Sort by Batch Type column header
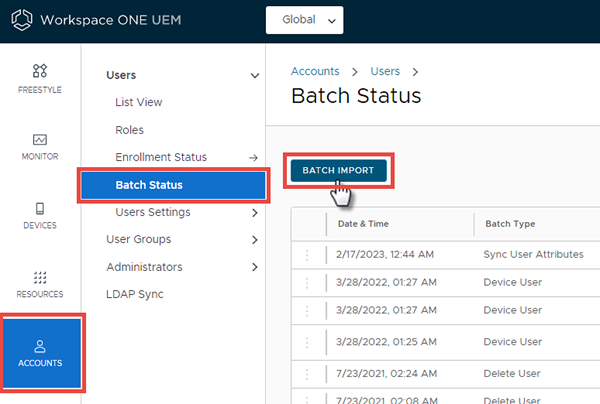The image size is (600, 404). tap(510, 224)
